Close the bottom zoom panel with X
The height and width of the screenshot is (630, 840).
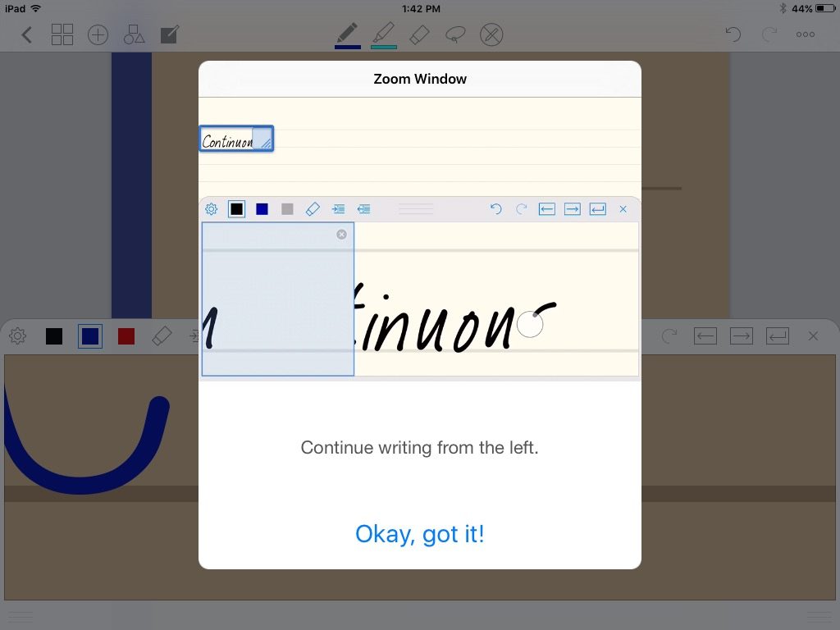(813, 336)
